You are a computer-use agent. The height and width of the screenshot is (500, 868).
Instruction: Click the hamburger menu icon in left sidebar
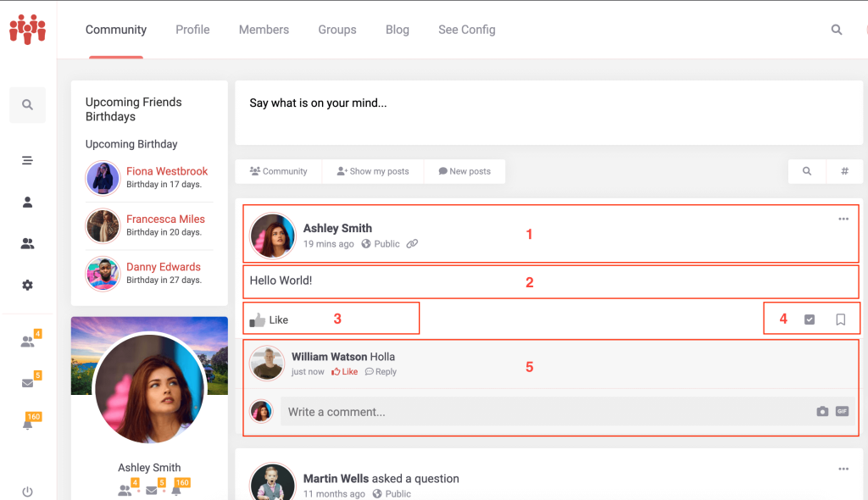point(27,160)
